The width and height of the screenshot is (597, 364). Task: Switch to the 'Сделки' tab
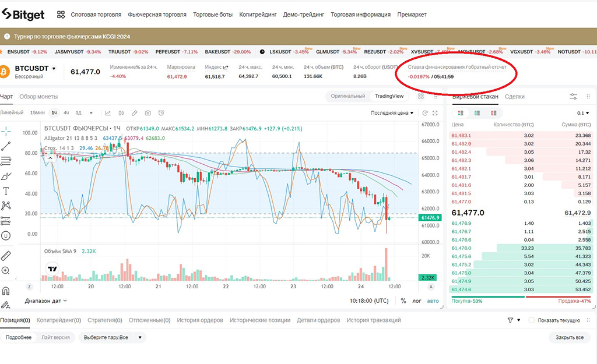click(x=514, y=97)
